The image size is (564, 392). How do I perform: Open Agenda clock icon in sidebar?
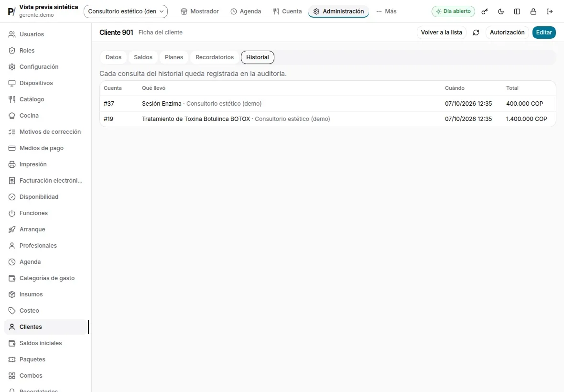click(x=12, y=262)
